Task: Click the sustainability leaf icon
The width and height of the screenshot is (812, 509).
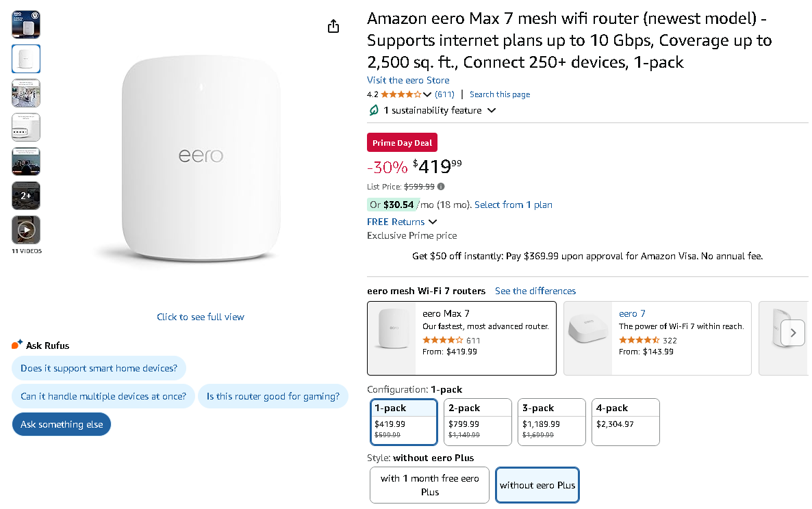Action: point(374,110)
